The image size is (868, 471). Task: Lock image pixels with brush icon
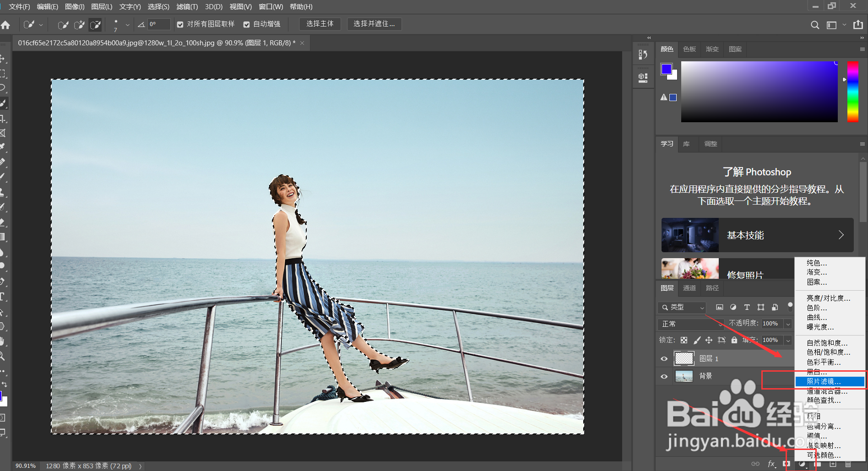(697, 340)
